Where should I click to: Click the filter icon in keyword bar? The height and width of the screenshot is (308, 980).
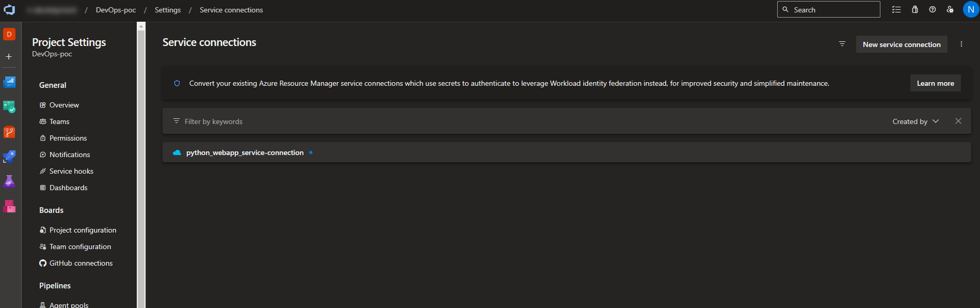[x=176, y=121]
